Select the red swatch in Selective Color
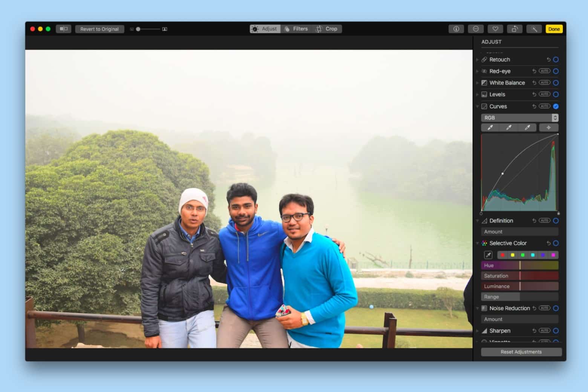 click(502, 255)
